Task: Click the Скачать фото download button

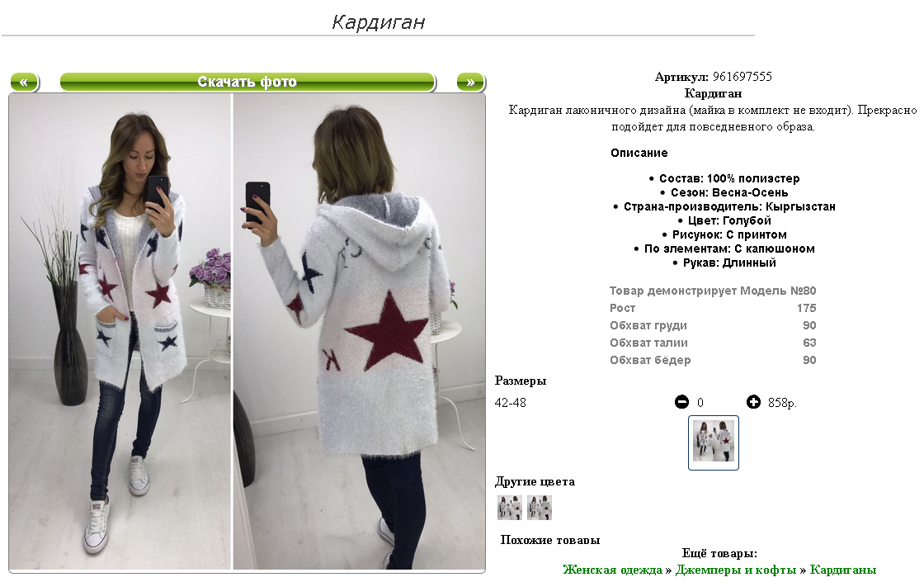Action: pyautogui.click(x=247, y=82)
